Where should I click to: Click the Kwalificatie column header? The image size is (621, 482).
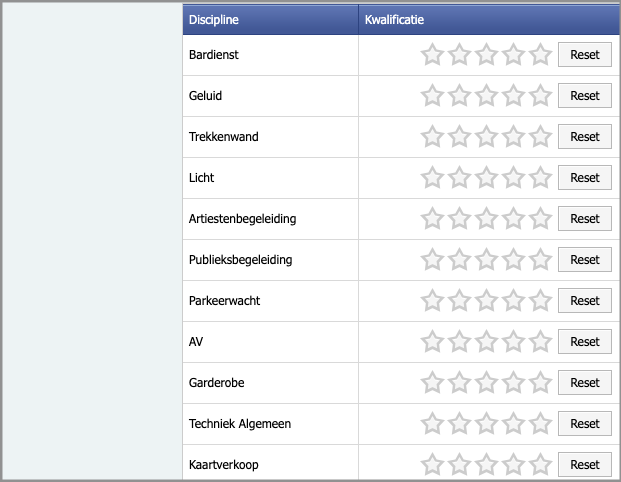396,19
